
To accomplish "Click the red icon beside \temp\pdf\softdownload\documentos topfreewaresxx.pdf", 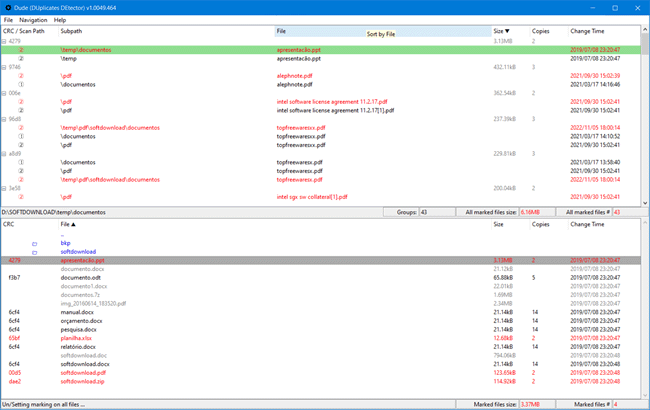I will (21, 128).
